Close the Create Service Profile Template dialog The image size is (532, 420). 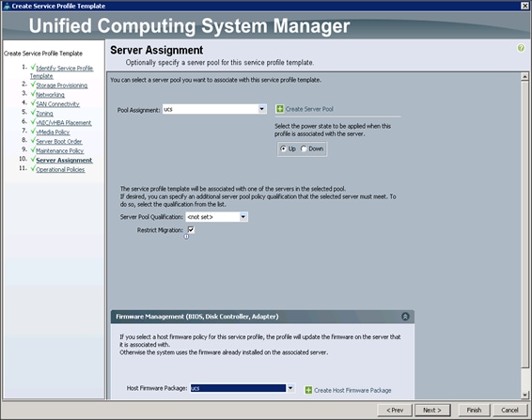tap(524, 6)
